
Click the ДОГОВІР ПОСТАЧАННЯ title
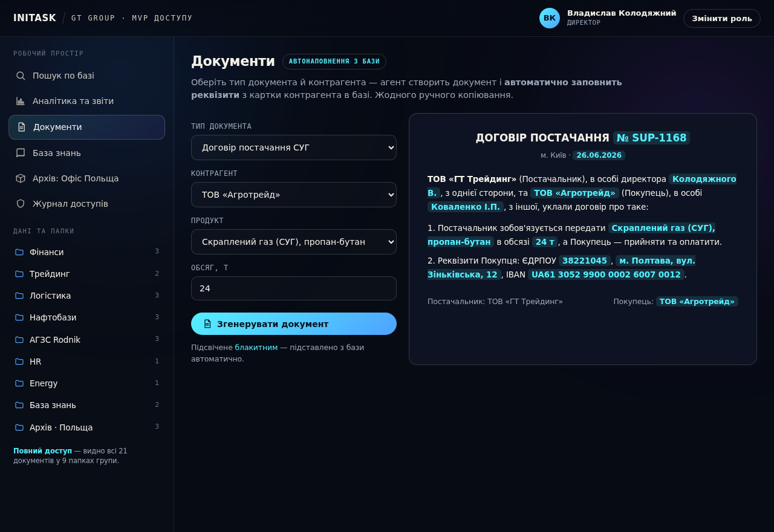(x=542, y=138)
